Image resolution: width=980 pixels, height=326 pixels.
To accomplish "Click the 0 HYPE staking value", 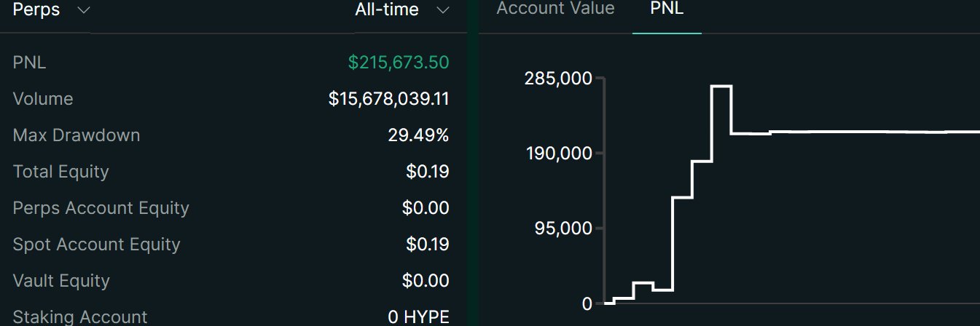I will (x=418, y=317).
